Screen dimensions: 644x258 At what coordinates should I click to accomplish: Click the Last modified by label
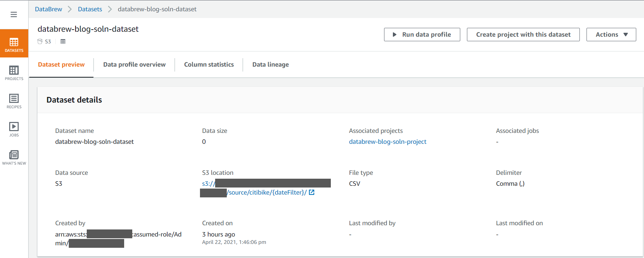coord(372,223)
